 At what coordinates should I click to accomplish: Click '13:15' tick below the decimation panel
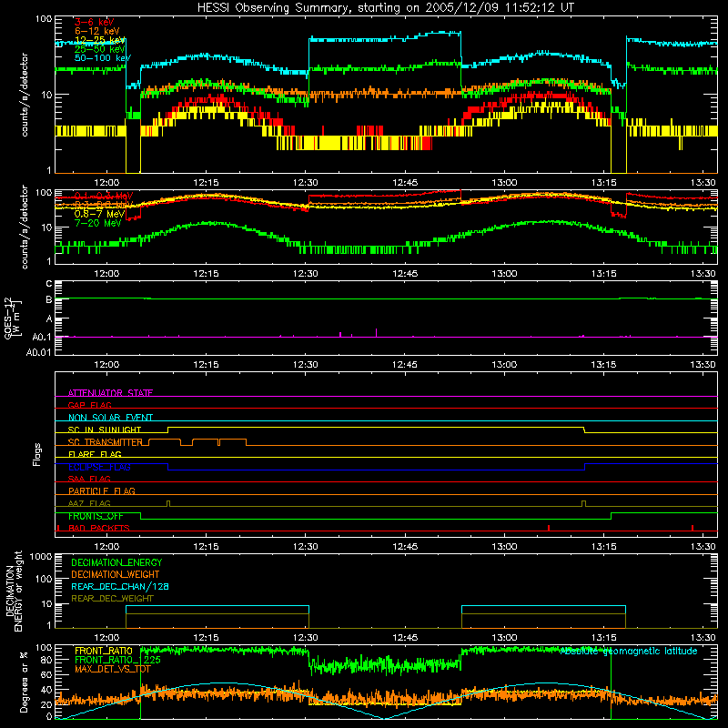coord(603,638)
